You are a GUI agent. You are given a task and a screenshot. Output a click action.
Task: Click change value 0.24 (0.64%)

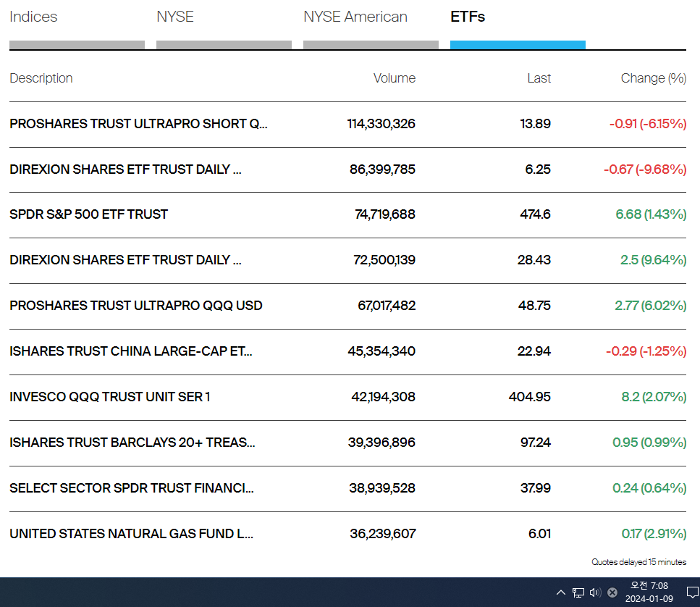pos(649,487)
